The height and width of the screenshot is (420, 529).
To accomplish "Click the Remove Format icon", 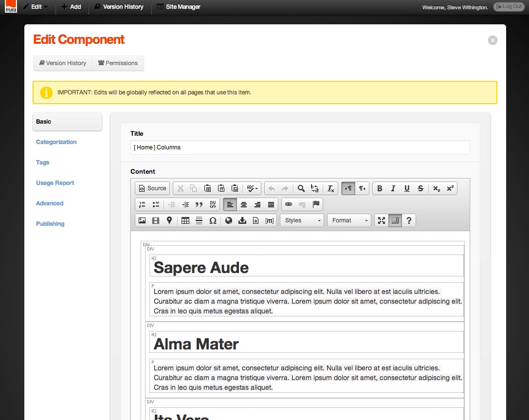I will click(x=330, y=188).
